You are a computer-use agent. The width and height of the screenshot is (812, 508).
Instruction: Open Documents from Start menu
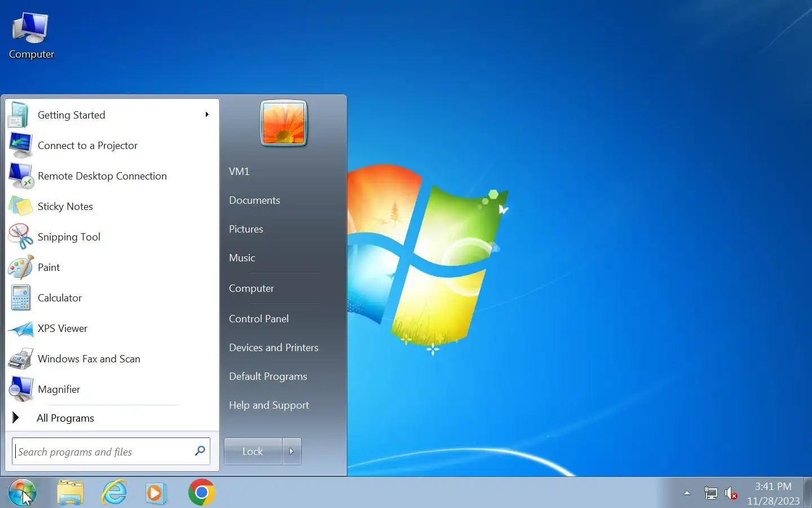[x=254, y=200]
